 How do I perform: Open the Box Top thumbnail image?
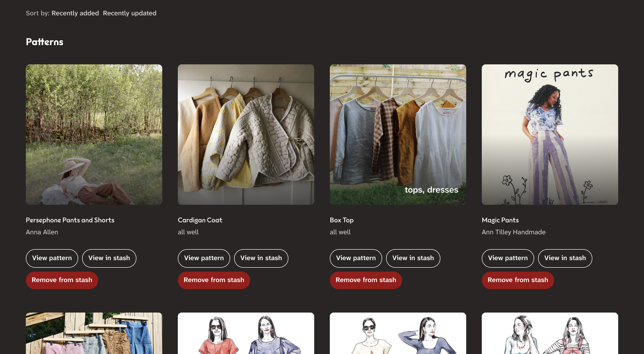click(x=398, y=134)
